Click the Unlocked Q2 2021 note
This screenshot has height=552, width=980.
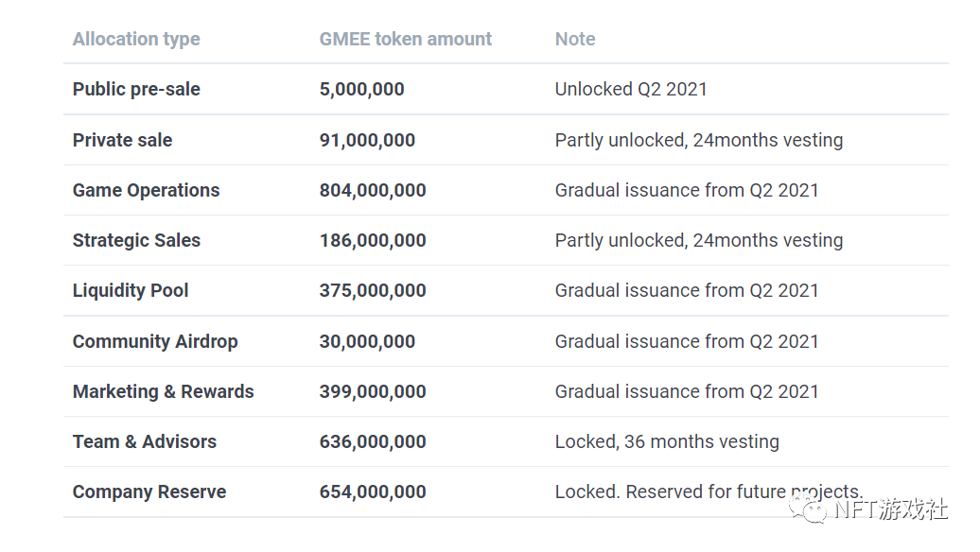tap(631, 90)
